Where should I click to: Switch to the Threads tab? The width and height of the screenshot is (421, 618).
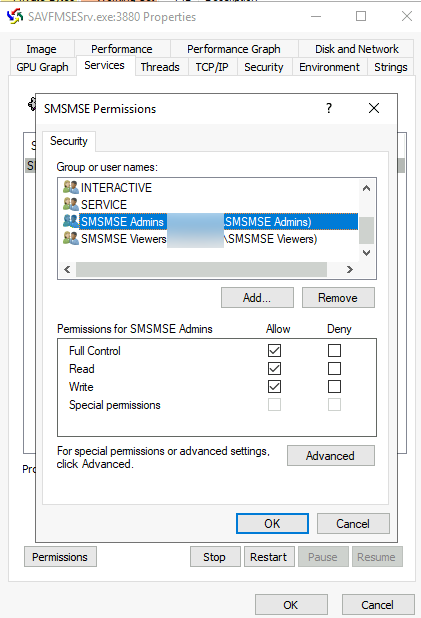pos(160,67)
